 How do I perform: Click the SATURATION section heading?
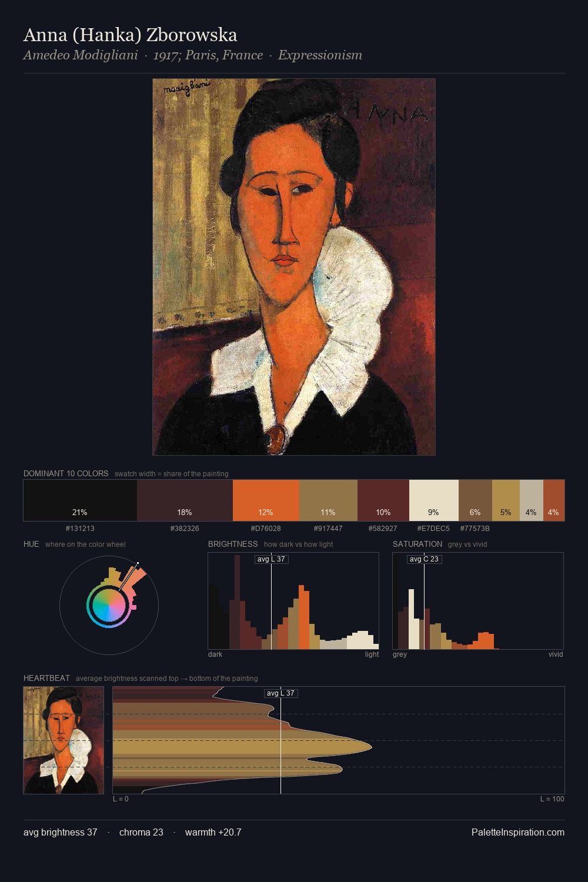[417, 544]
